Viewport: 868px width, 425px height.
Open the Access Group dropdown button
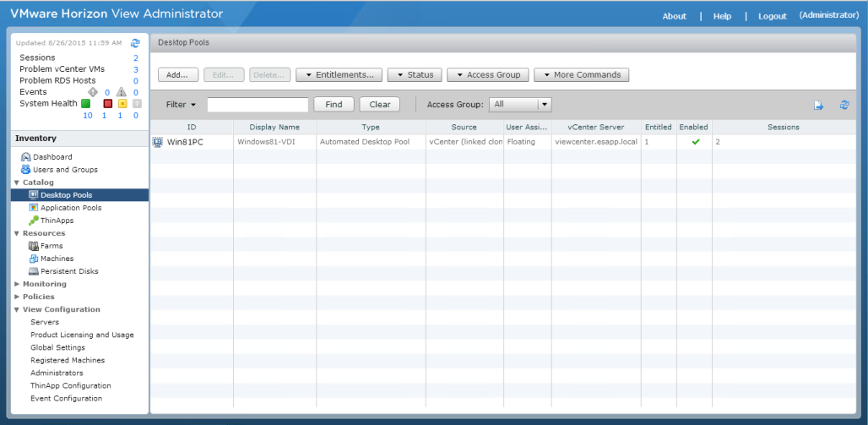488,75
